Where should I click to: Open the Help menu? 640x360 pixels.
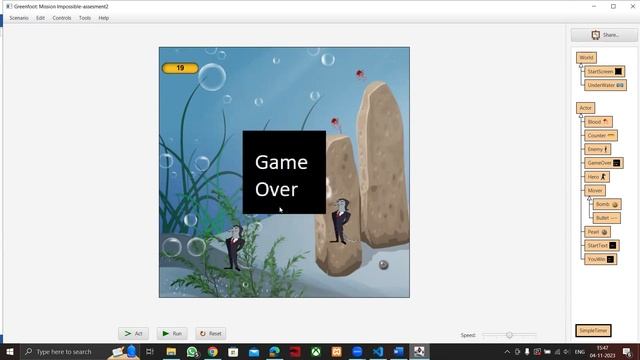[x=104, y=18]
